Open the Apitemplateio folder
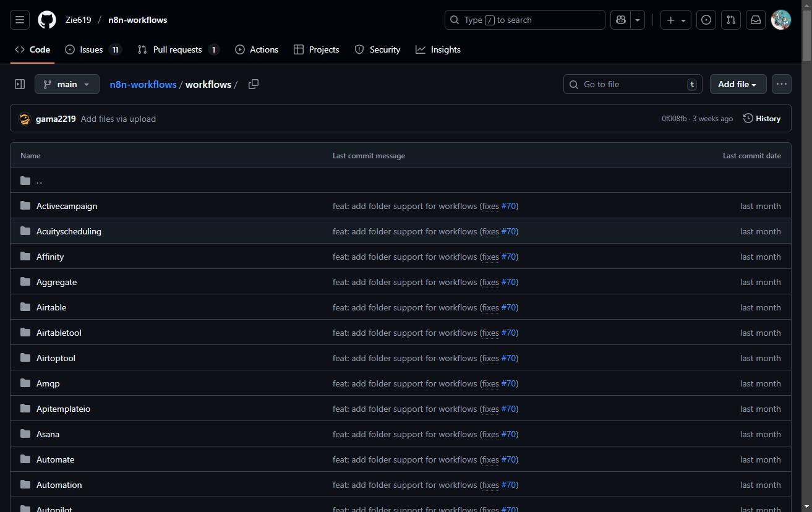 click(63, 409)
